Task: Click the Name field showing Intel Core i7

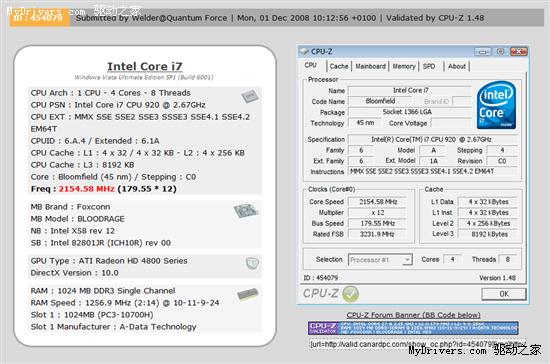Action: pyautogui.click(x=409, y=90)
